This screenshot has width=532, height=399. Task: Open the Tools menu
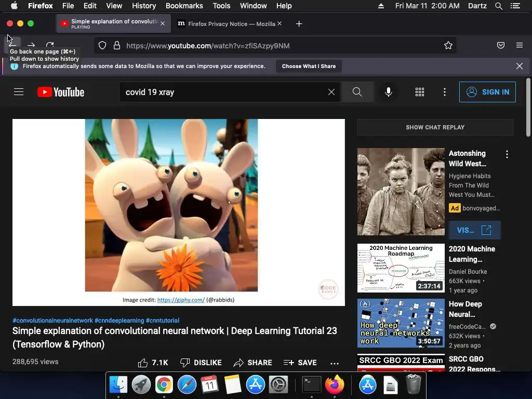click(x=221, y=6)
